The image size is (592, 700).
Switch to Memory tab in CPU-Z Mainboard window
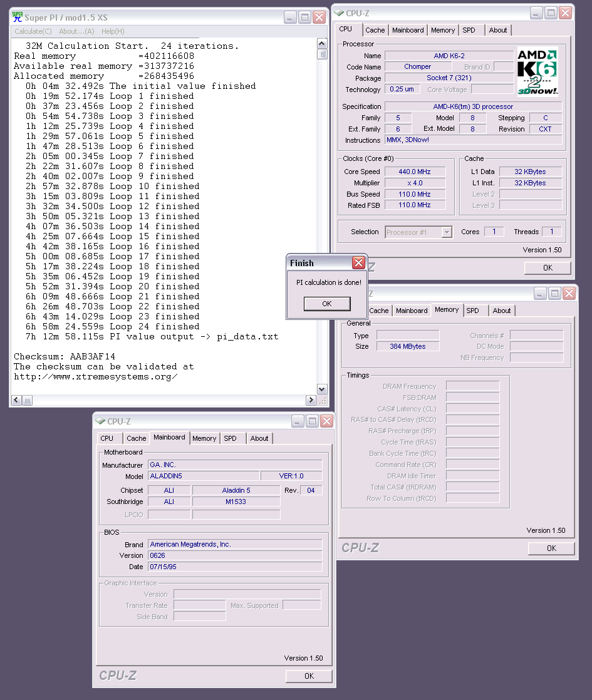(x=204, y=438)
